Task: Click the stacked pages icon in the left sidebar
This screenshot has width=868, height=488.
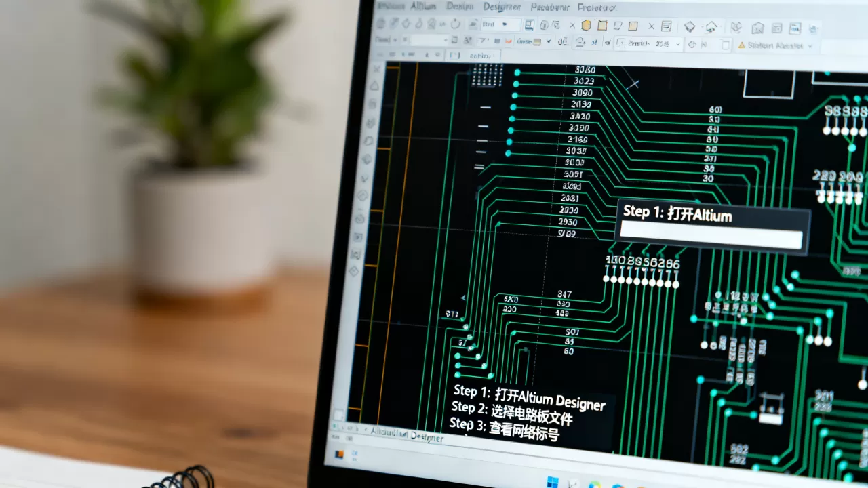Action: pos(372,104)
